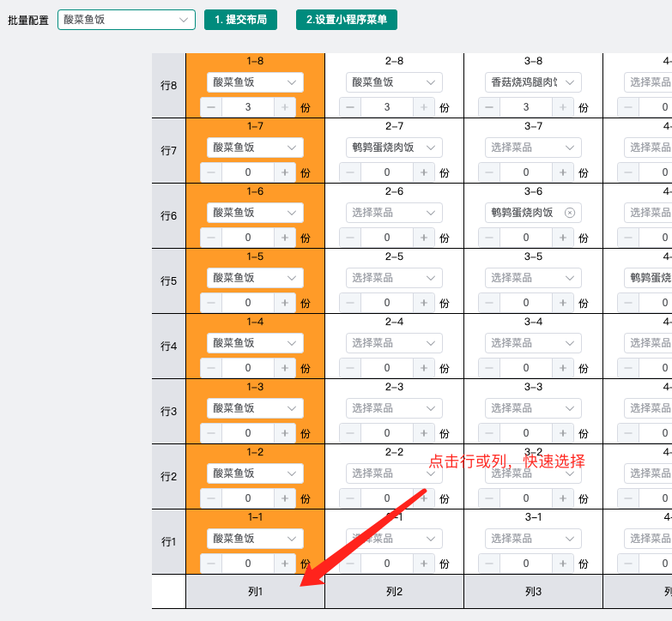Increase quantity in cell 3-1
Screen dimensions: 672x621
[563, 564]
